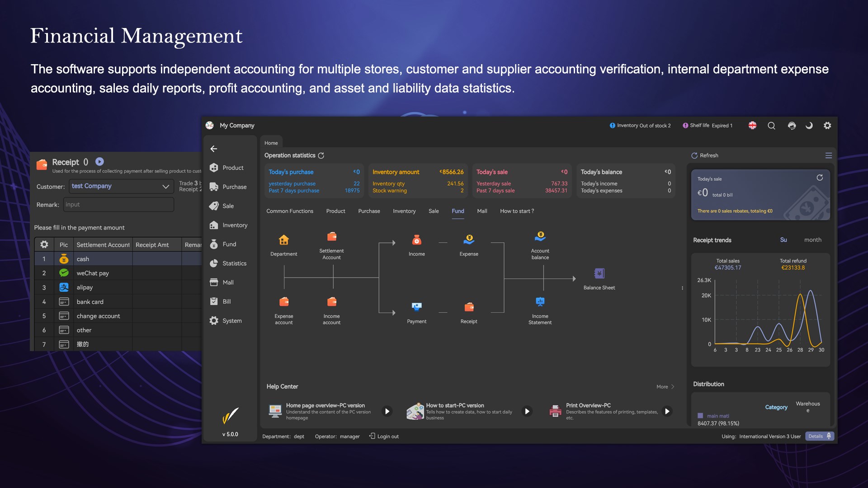The height and width of the screenshot is (488, 868).
Task: Open the hamburger menu beside Refresh
Action: click(828, 155)
